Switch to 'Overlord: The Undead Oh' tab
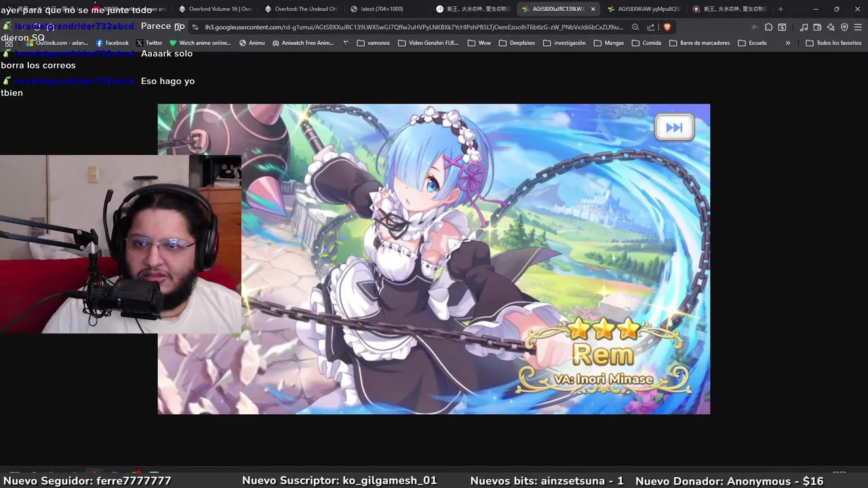The image size is (868, 488). click(300, 9)
